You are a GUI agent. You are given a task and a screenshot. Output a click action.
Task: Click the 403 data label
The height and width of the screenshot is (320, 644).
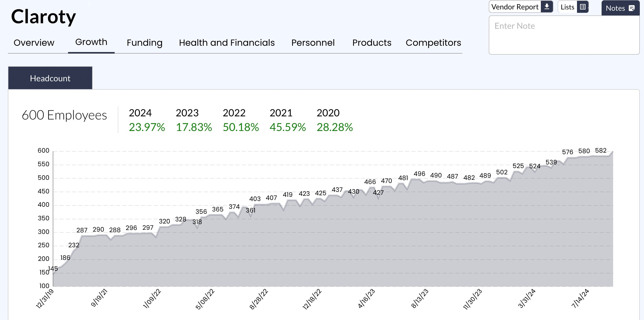coord(255,199)
